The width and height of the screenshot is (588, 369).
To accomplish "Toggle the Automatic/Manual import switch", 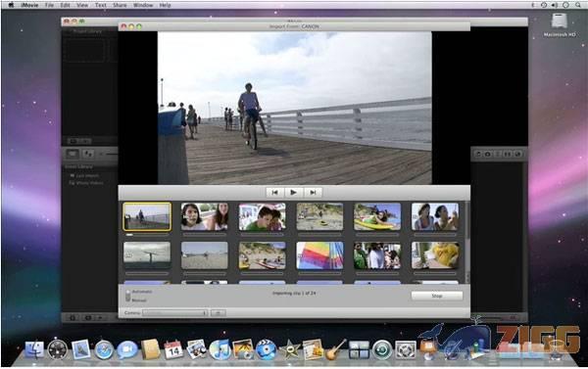I will pyautogui.click(x=127, y=296).
